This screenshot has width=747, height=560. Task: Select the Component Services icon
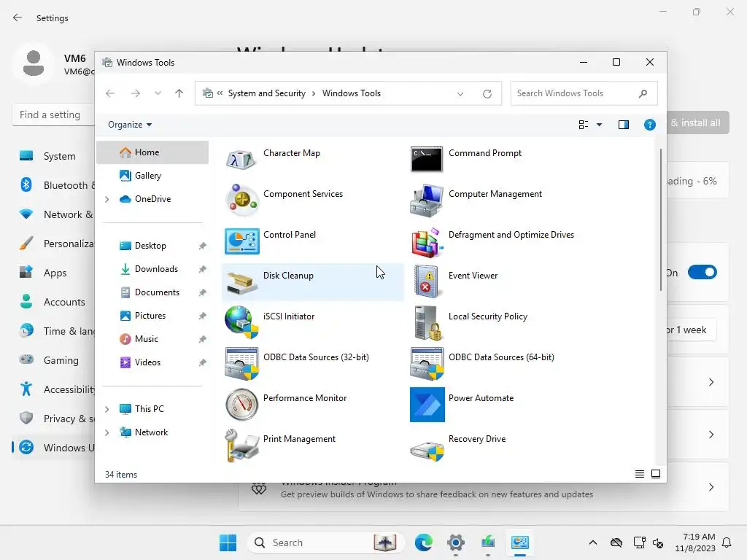pyautogui.click(x=242, y=200)
